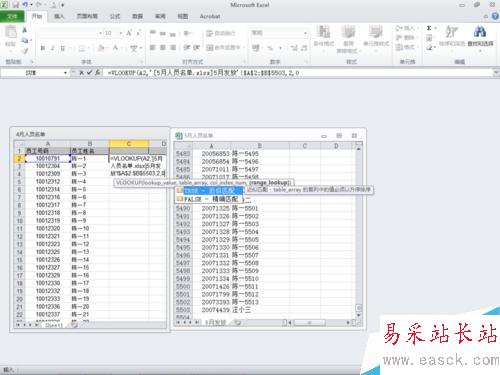Open the font name dropdown arrow
Viewport: 500px width, 375px height.
click(x=100, y=33)
